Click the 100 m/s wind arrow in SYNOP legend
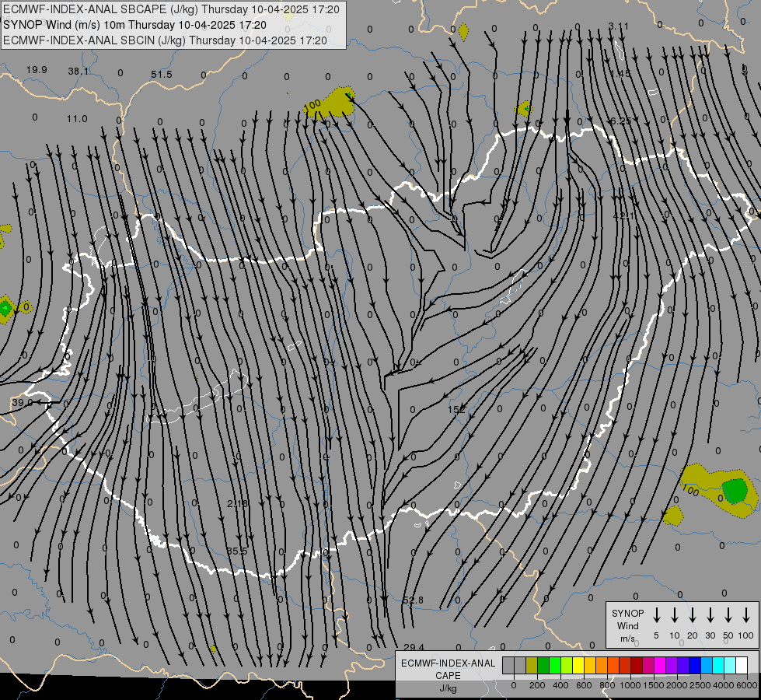This screenshot has width=761, height=700. pyautogui.click(x=746, y=615)
